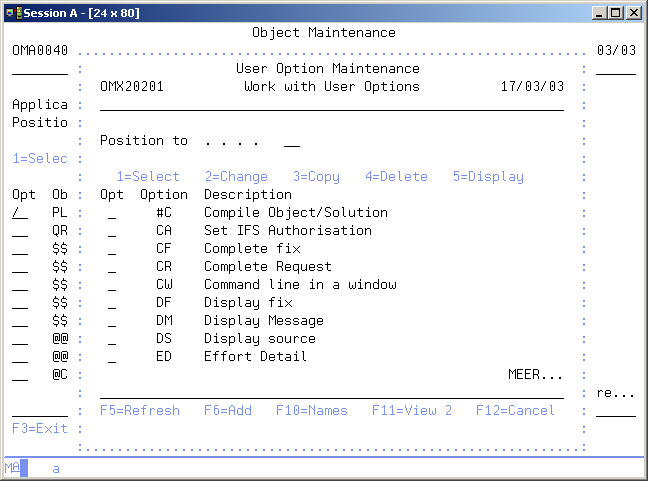Click background Opt field beside PL row

click(20, 213)
